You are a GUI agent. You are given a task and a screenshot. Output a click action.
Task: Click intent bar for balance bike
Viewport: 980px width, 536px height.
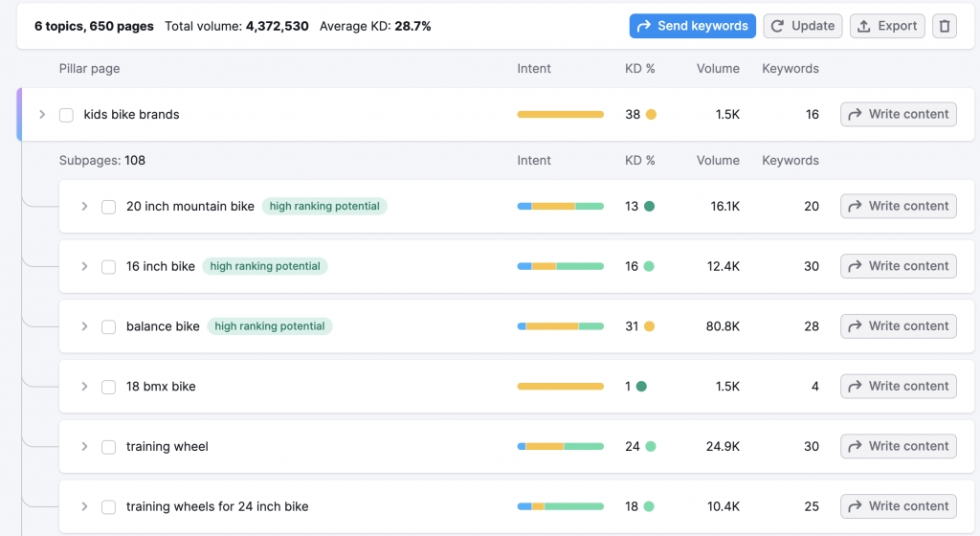pyautogui.click(x=561, y=326)
